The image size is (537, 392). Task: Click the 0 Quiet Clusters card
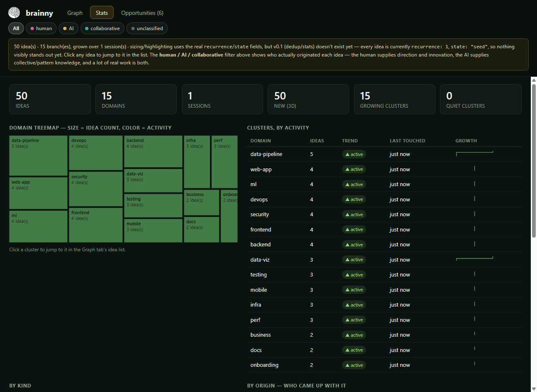481,99
